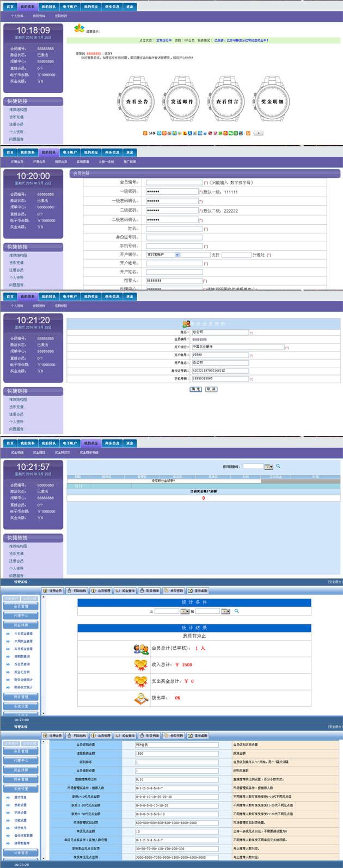Click 财务明细 in toolbar above 统计条件
Viewport: 343px width, 868px height.
click(149, 590)
